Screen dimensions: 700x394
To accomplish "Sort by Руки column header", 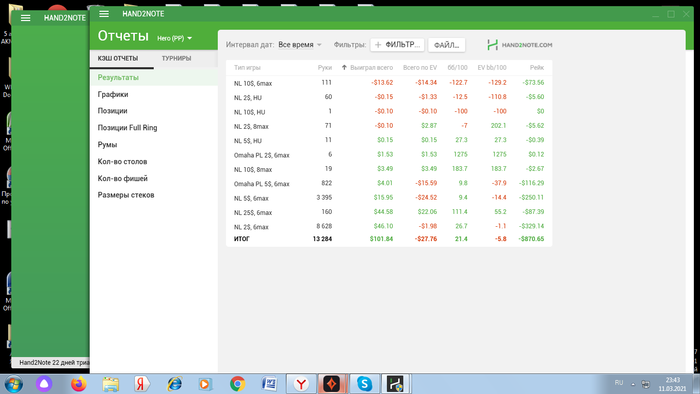I will point(325,68).
